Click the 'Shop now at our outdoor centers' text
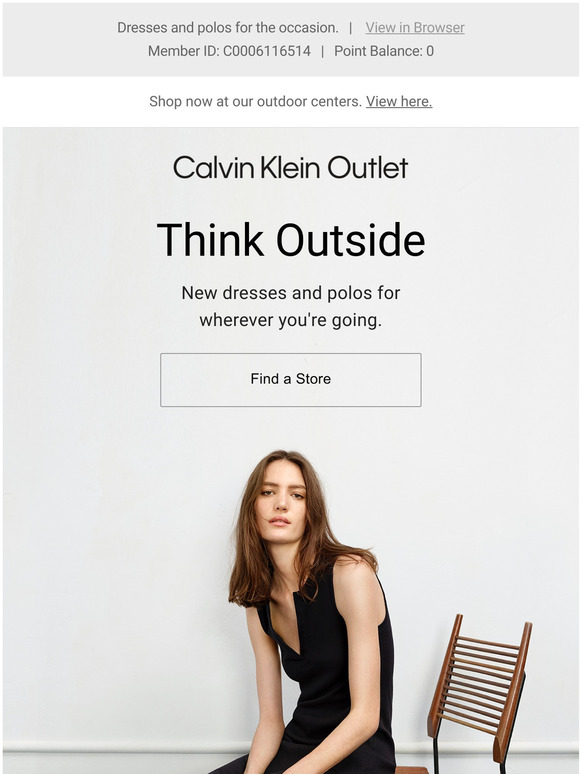The width and height of the screenshot is (580, 774). point(256,101)
